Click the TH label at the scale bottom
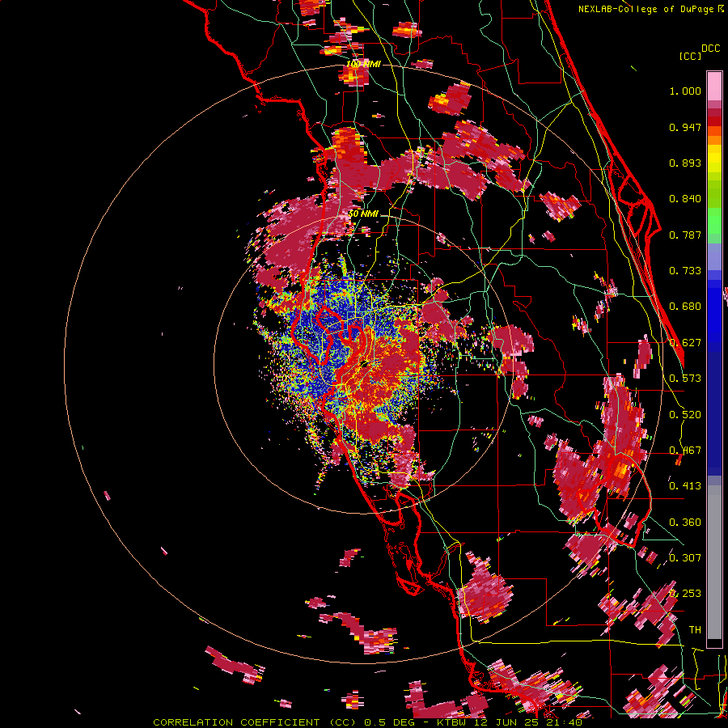The height and width of the screenshot is (728, 728). 695,630
